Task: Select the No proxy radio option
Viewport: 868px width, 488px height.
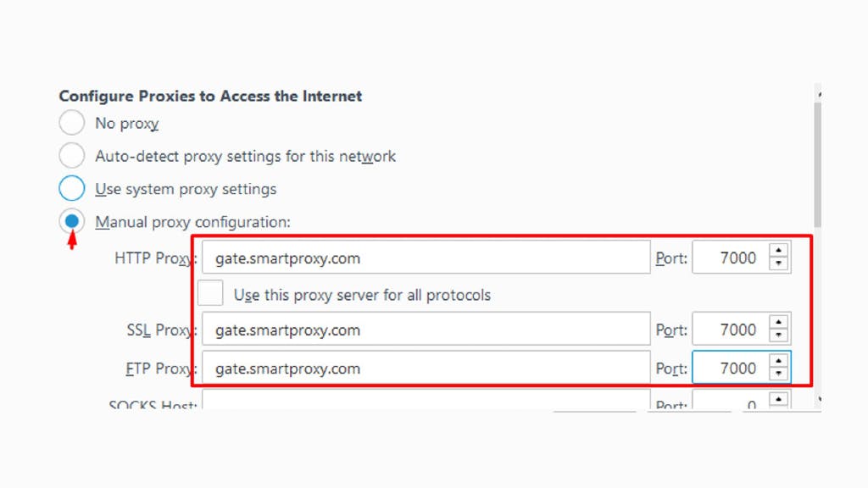Action: click(x=72, y=122)
